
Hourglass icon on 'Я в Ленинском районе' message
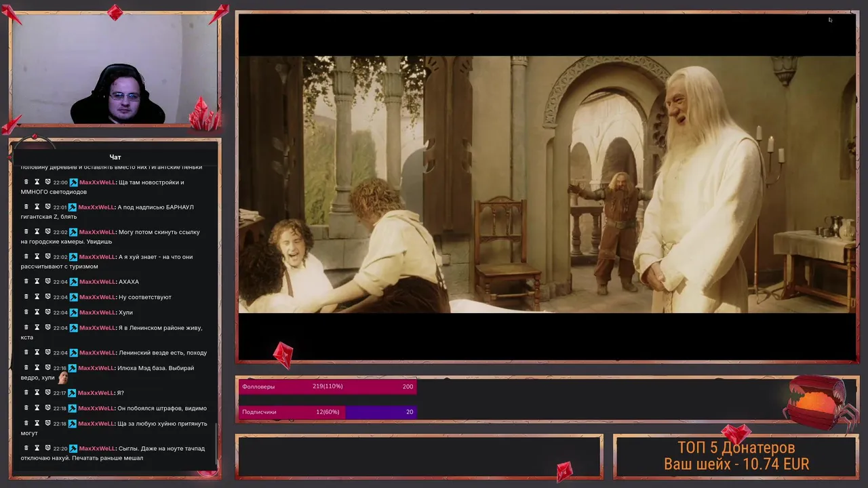click(x=37, y=327)
